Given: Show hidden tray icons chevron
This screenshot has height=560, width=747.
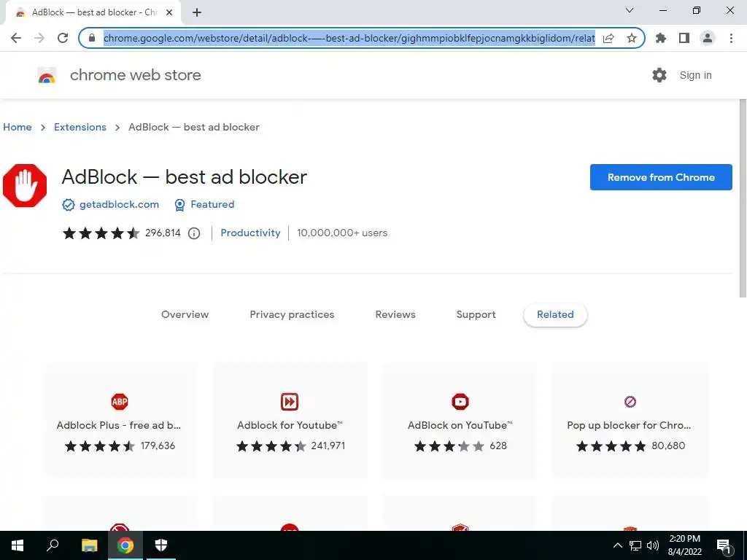Looking at the screenshot, I should tap(617, 545).
